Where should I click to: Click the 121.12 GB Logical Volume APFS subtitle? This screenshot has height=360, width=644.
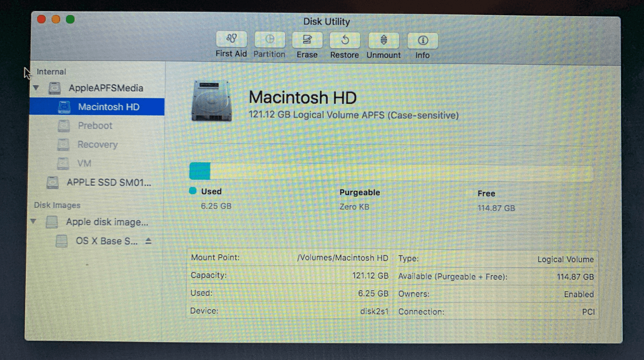point(353,115)
